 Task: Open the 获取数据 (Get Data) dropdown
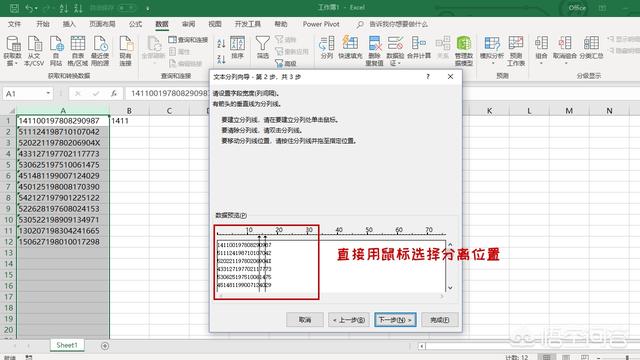point(12,51)
